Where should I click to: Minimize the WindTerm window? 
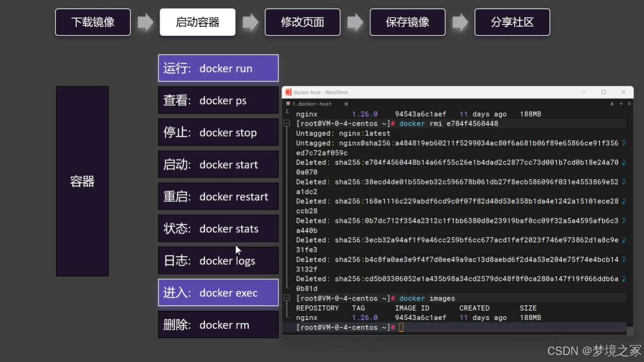coord(584,92)
